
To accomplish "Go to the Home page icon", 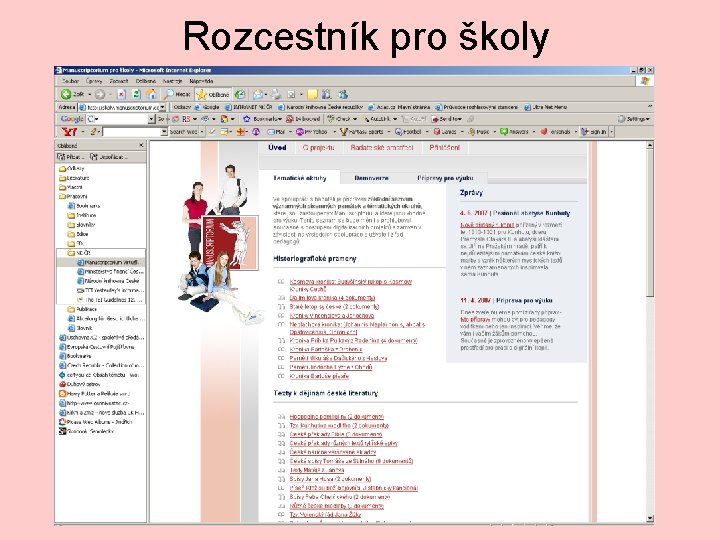I will (x=151, y=94).
